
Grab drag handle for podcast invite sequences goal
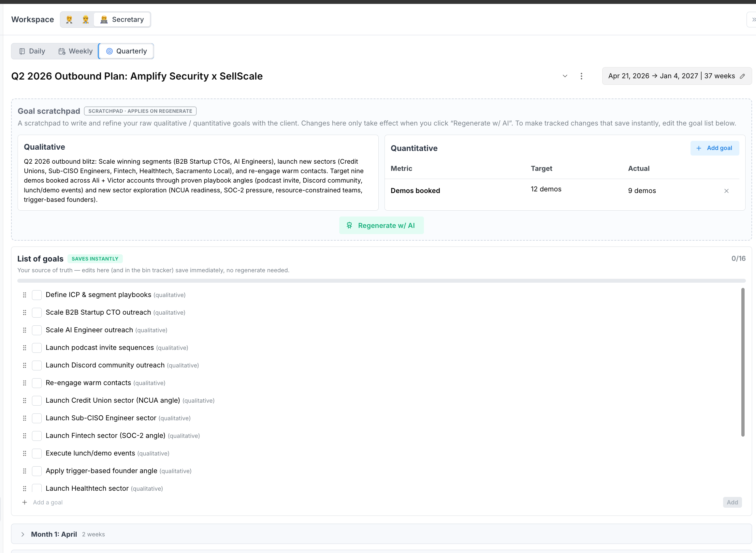click(x=24, y=348)
